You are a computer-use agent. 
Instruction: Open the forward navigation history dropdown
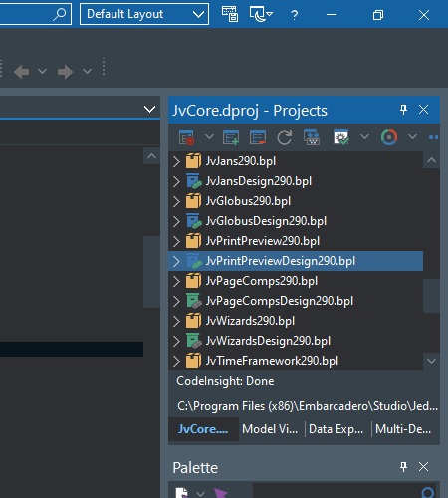[x=87, y=71]
